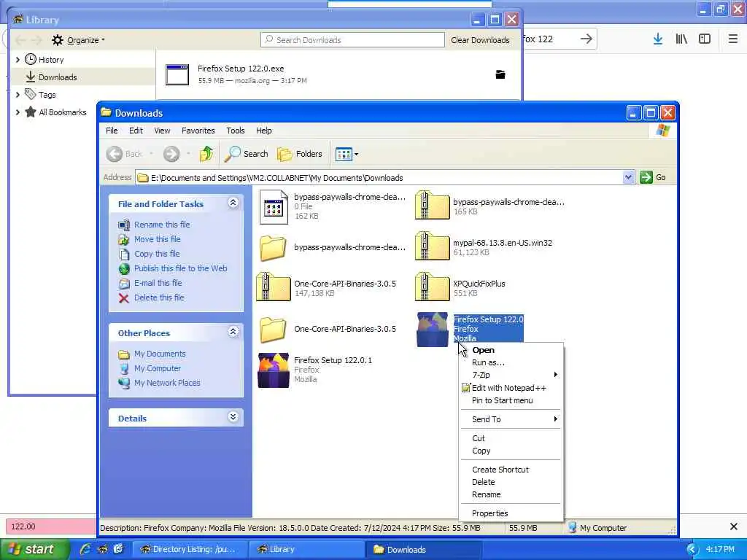Image resolution: width=747 pixels, height=560 pixels.
Task: Show Firefox Setup 122.0.exe in folder icon
Action: coord(500,74)
